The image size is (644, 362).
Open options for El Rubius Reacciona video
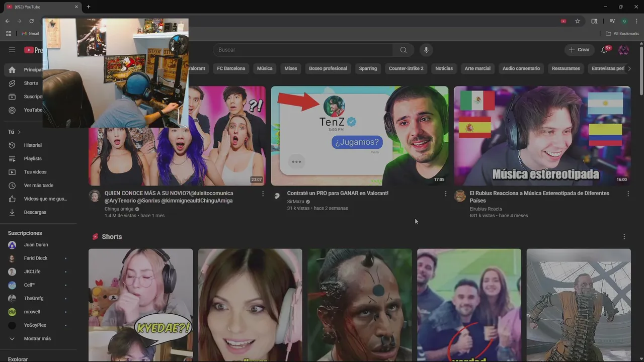[x=628, y=194]
